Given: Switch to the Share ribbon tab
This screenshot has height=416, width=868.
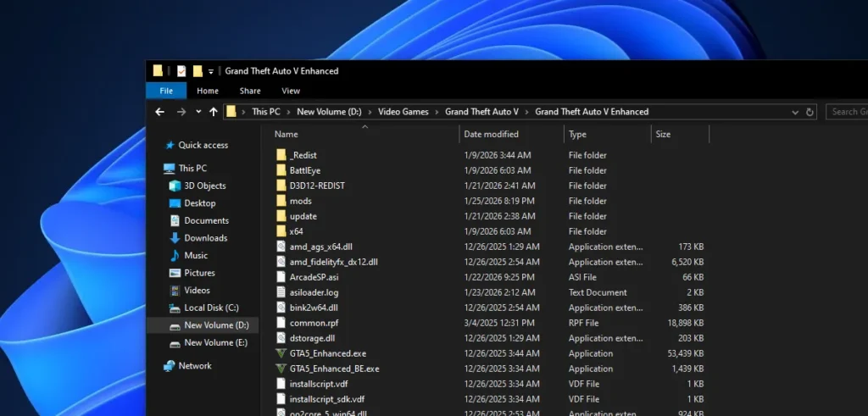Looking at the screenshot, I should pyautogui.click(x=250, y=91).
